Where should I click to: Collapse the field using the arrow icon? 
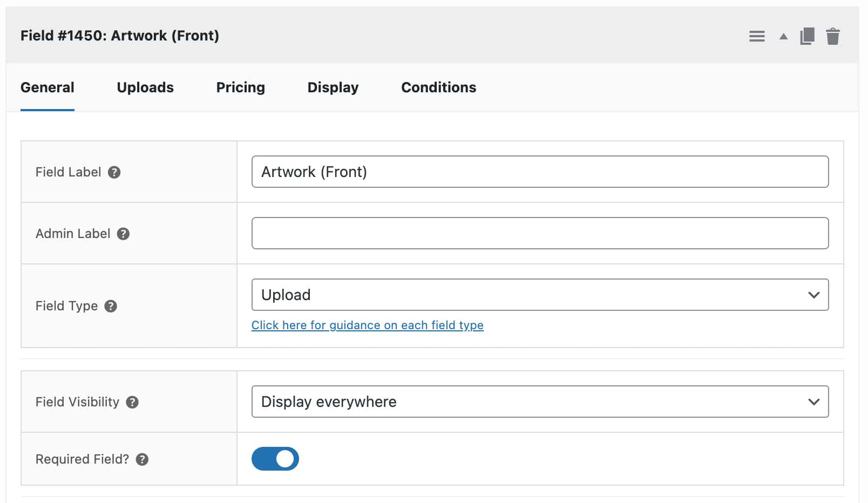click(782, 36)
